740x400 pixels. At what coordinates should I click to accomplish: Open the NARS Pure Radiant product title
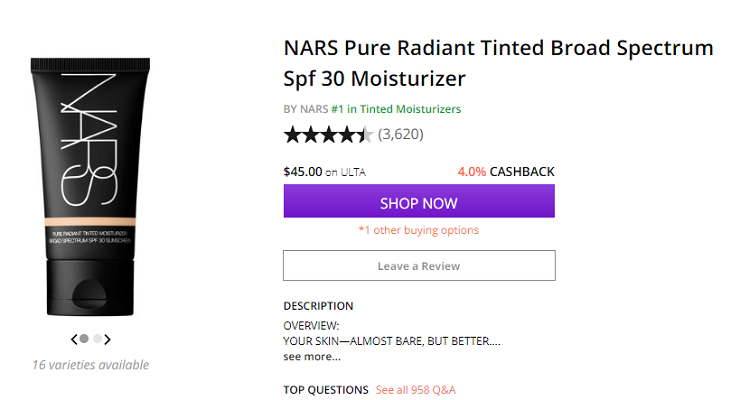click(498, 63)
